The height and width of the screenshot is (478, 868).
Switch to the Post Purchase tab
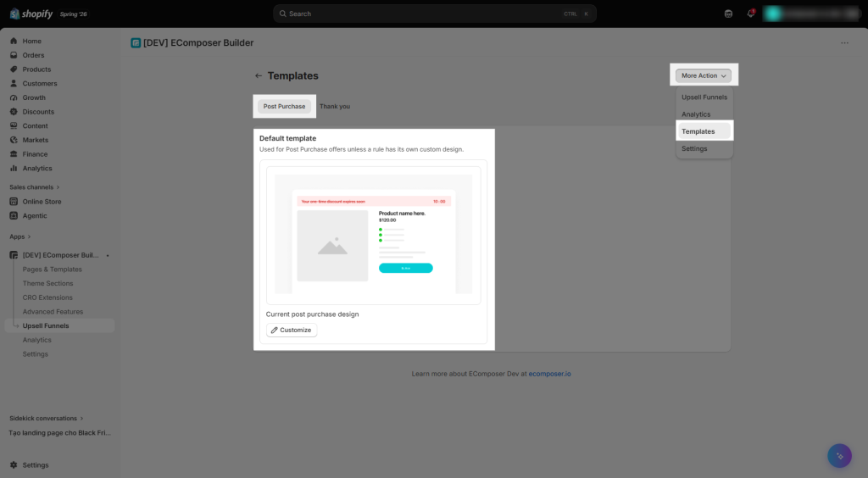click(284, 106)
